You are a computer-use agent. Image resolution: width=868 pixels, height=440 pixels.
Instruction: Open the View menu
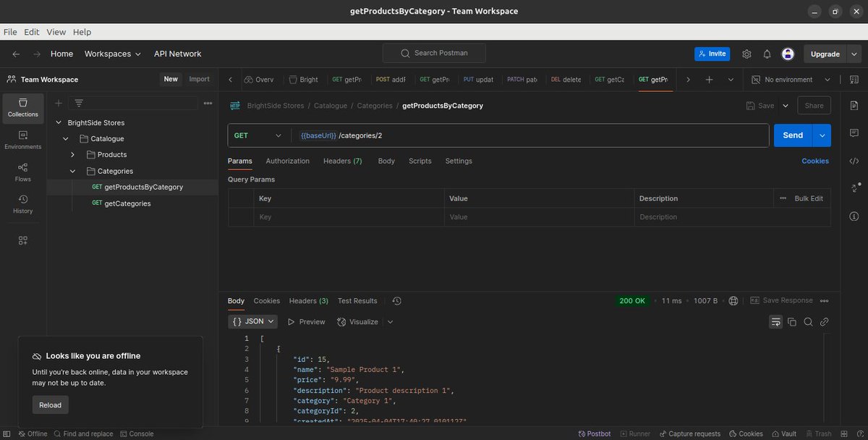click(56, 33)
